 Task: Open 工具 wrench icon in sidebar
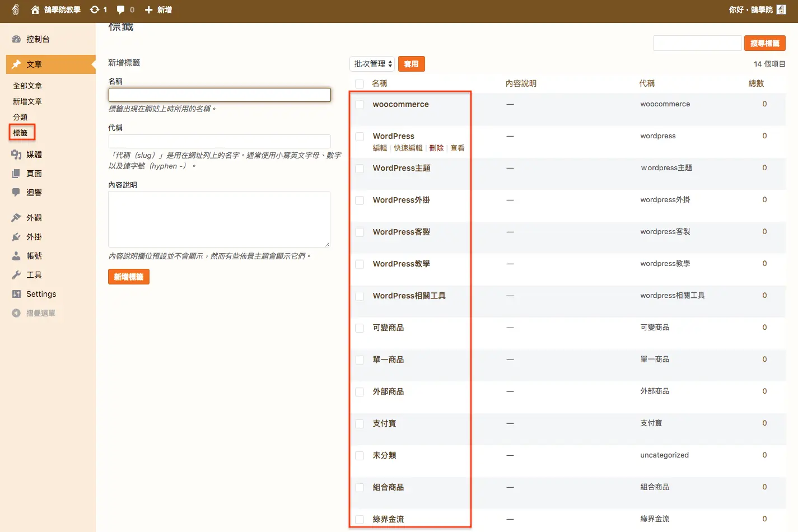pyautogui.click(x=16, y=275)
